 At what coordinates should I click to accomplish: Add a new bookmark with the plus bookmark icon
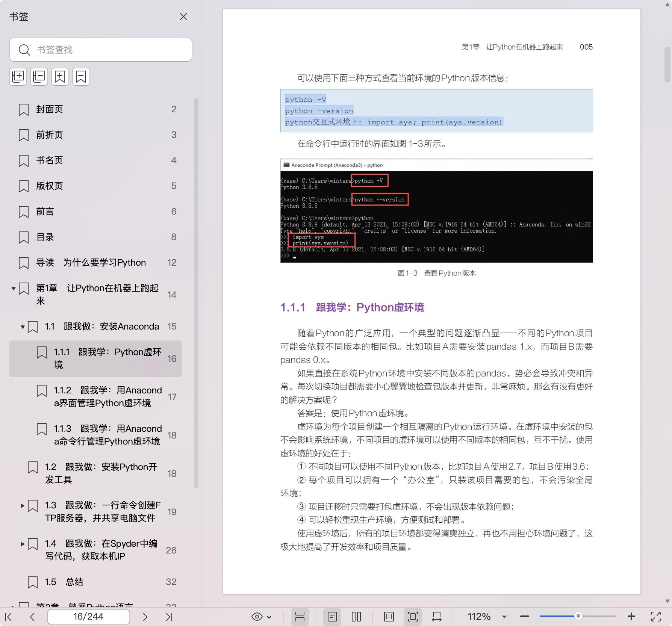coord(60,77)
